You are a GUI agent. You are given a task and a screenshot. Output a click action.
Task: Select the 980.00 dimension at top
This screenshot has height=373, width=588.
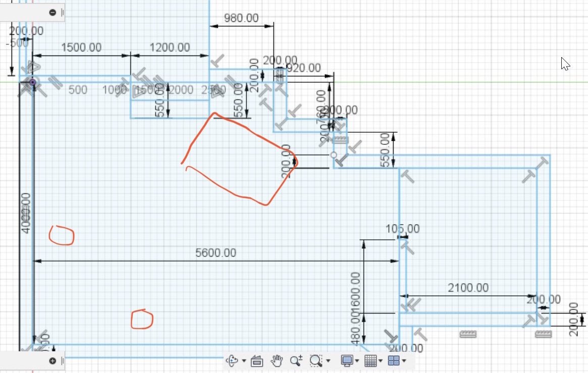241,18
